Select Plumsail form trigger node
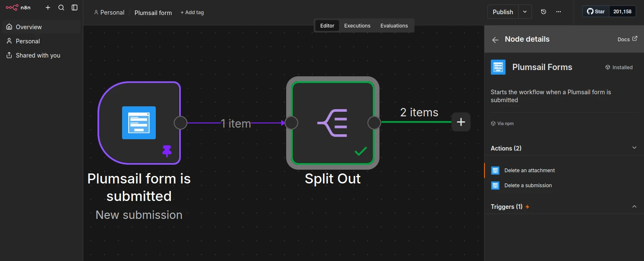 point(139,123)
